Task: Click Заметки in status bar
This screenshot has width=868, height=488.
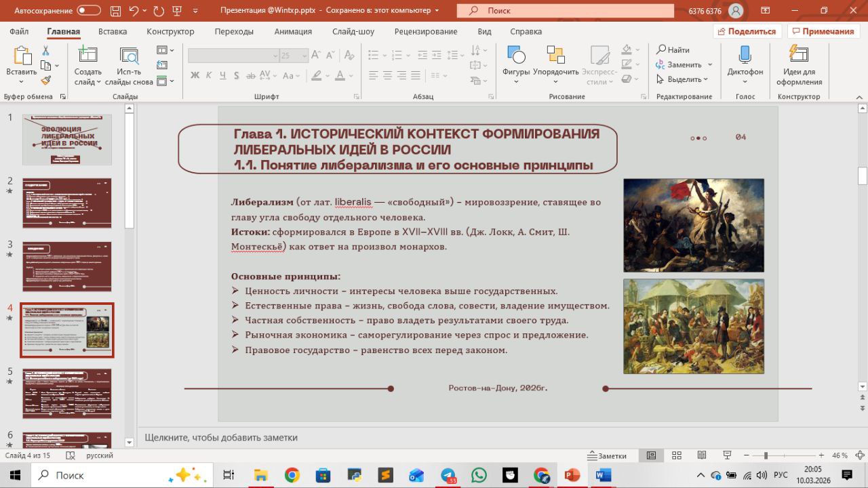Action: point(607,456)
